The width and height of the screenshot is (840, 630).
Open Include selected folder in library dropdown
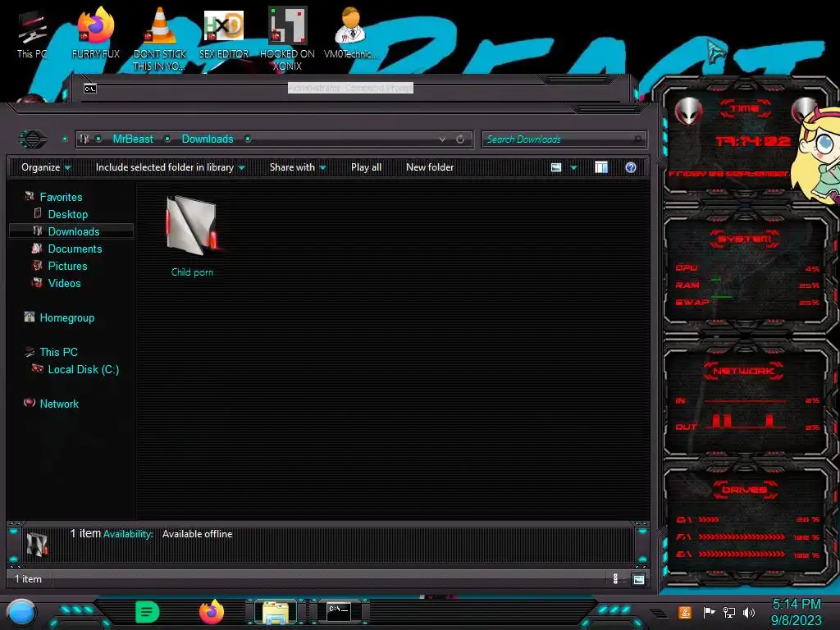pyautogui.click(x=170, y=167)
